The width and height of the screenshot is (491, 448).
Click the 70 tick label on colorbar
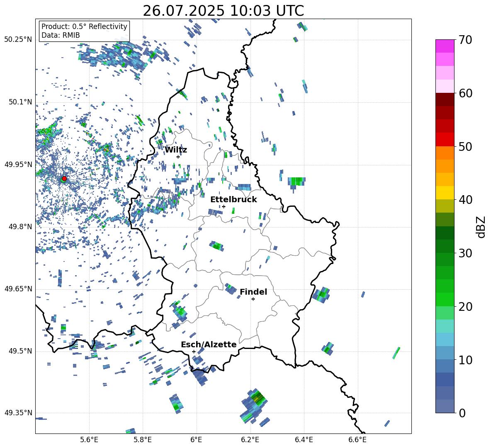tap(465, 40)
